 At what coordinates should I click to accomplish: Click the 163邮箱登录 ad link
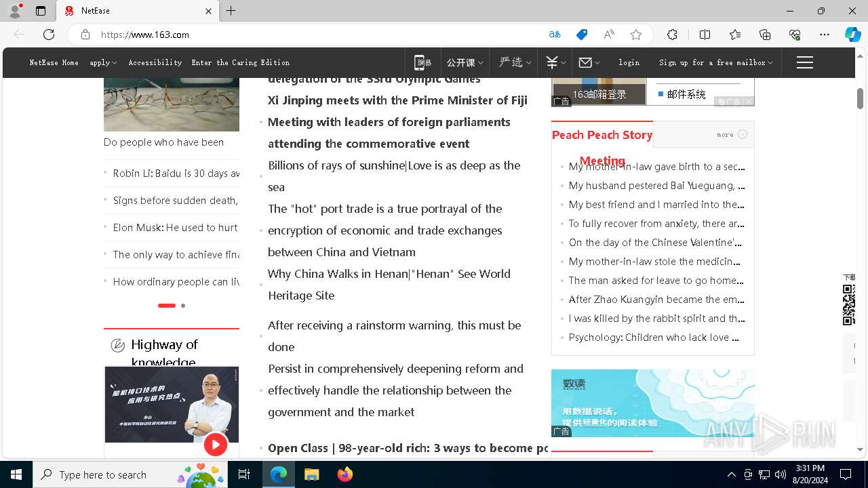pos(599,94)
